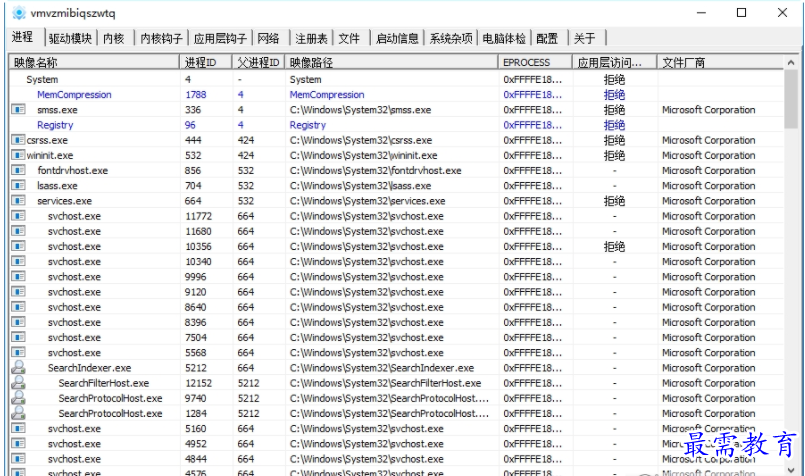Open the 配置 tab
Screen dimensions: 805x476
coord(547,39)
